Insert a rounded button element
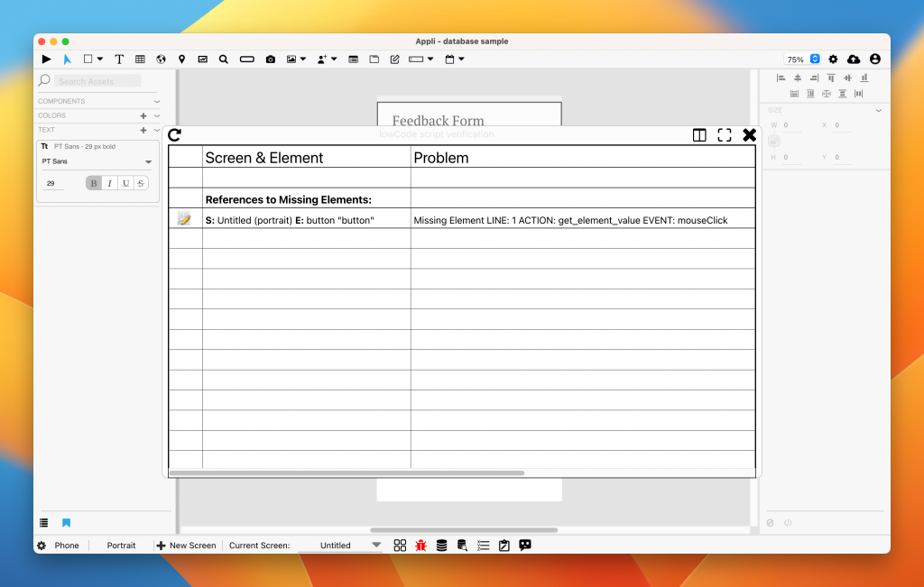Image resolution: width=924 pixels, height=587 pixels. coord(247,59)
